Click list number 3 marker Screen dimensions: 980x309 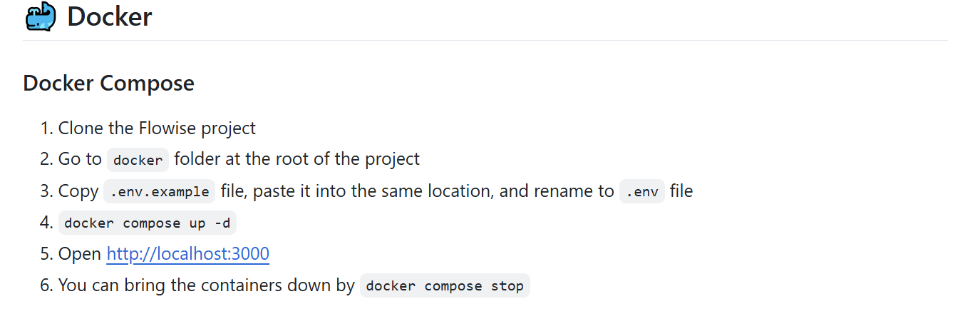coord(46,191)
